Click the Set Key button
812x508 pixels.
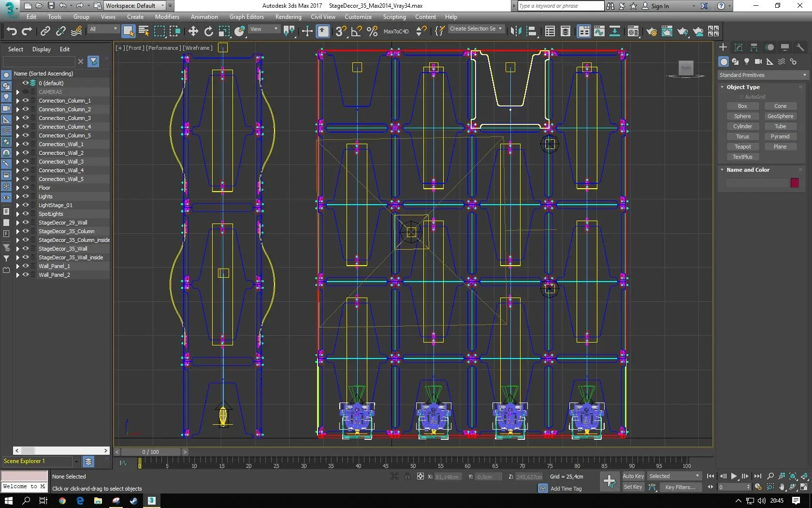(633, 487)
